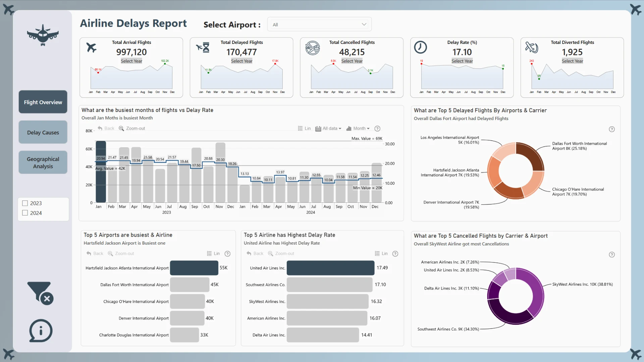Expand the All data dropdown
This screenshot has width=644, height=362.
pos(328,128)
